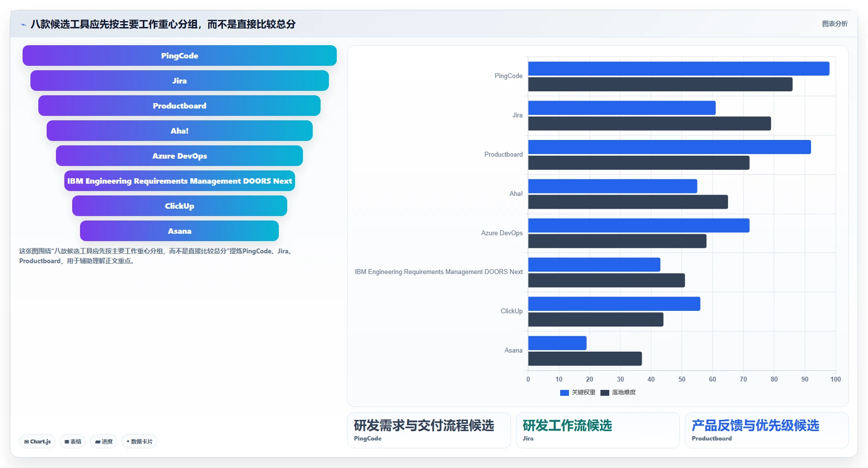Click the blue 关键权重 legend swatch
The width and height of the screenshot is (868, 468).
point(565,393)
